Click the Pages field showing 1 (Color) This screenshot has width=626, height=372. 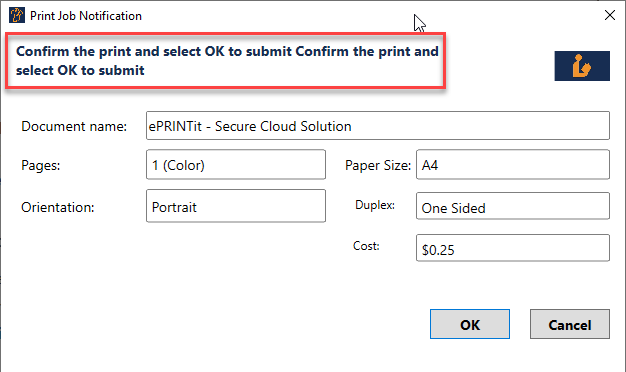click(236, 164)
